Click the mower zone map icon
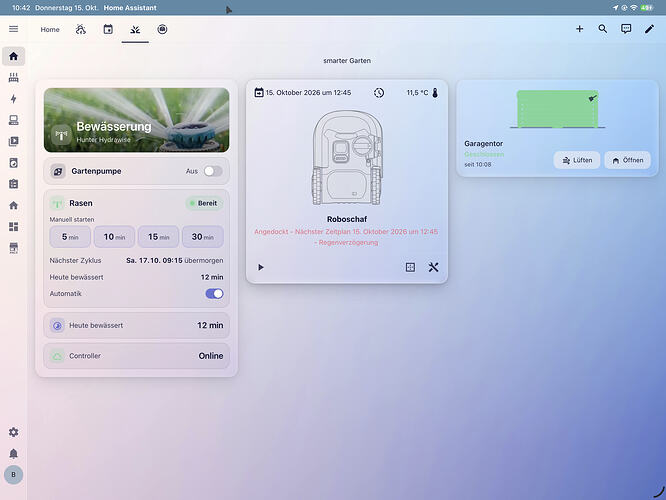 410,267
